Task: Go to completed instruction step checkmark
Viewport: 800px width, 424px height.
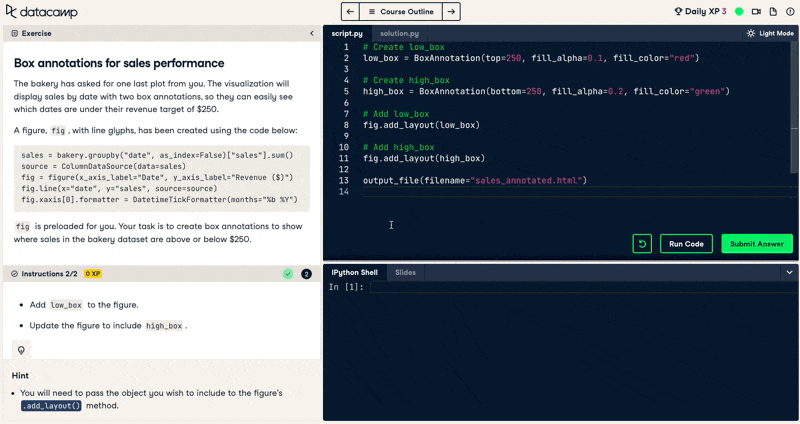Action: click(x=288, y=274)
